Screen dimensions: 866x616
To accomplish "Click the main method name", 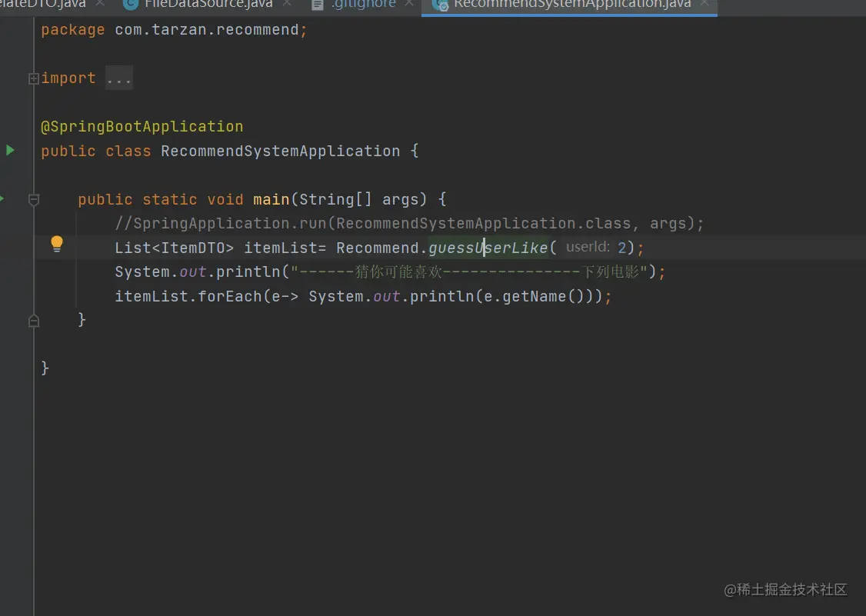I will 271,199.
